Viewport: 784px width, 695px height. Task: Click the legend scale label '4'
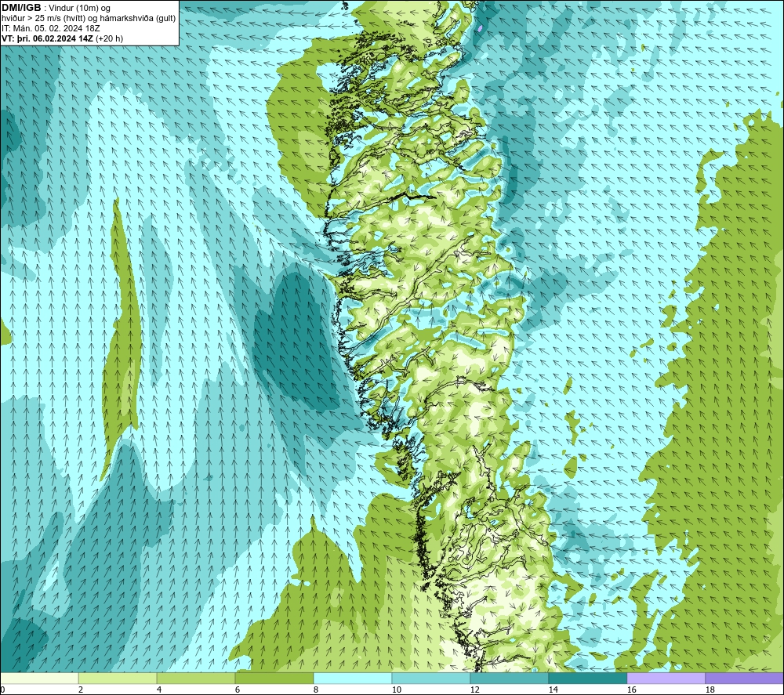click(159, 690)
